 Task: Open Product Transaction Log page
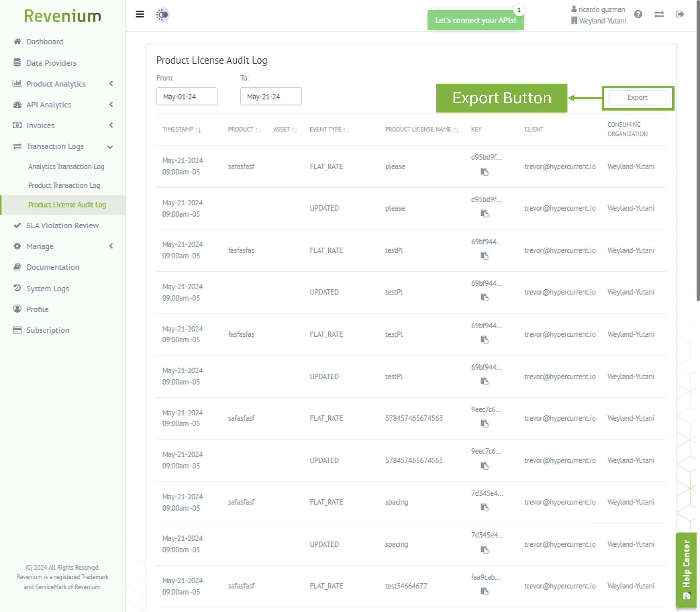coord(64,185)
